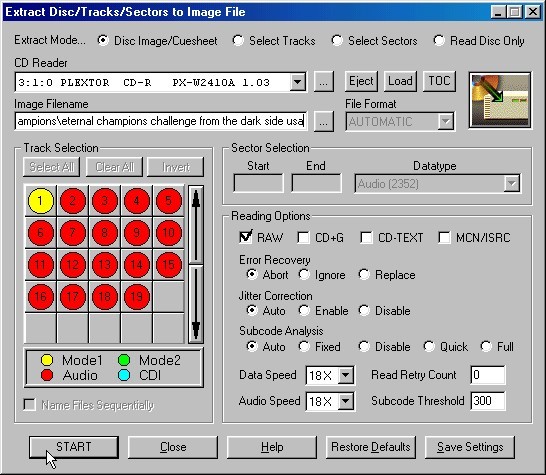The width and height of the screenshot is (546, 475).
Task: Expand the Audio Speed dropdown
Action: (346, 401)
